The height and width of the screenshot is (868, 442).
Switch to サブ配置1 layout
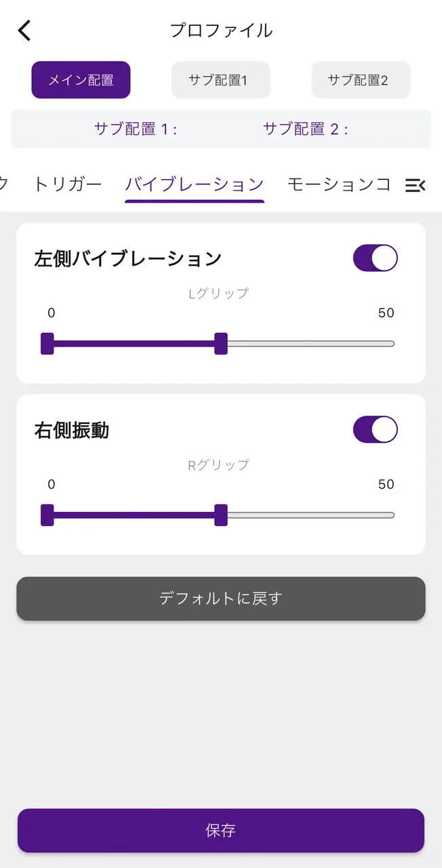click(220, 80)
